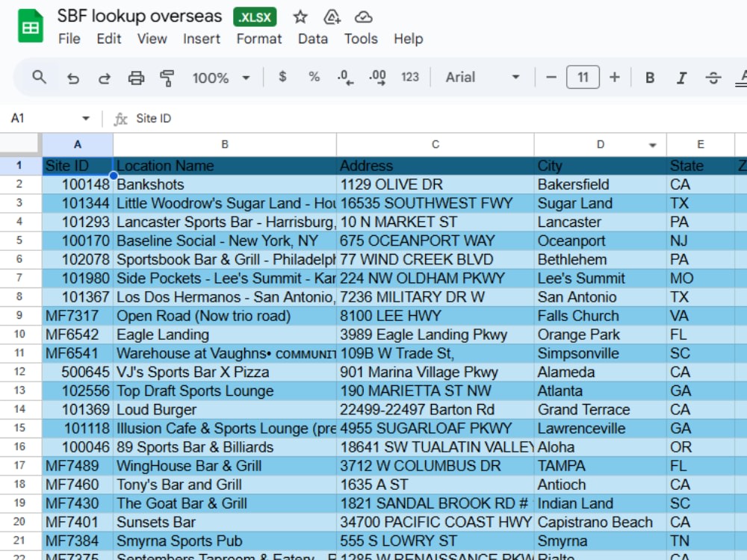Open the Tools menu
Image resolution: width=747 pixels, height=560 pixels.
tap(361, 39)
